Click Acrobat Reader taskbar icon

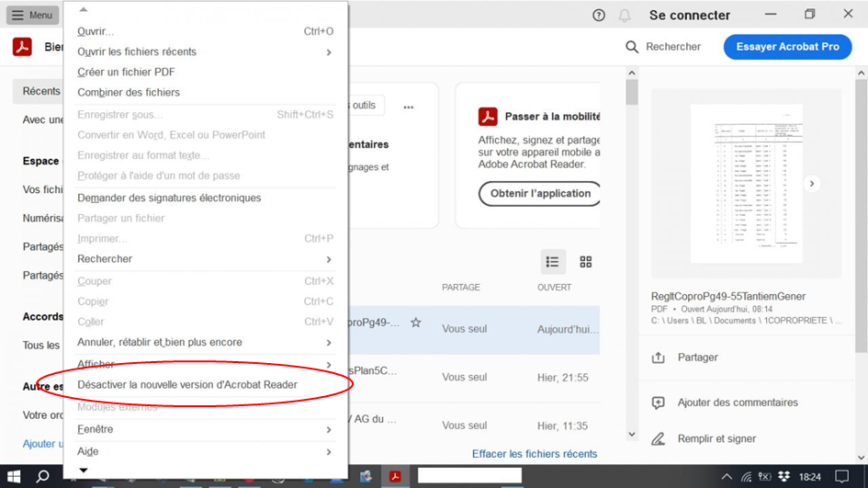[x=395, y=476]
